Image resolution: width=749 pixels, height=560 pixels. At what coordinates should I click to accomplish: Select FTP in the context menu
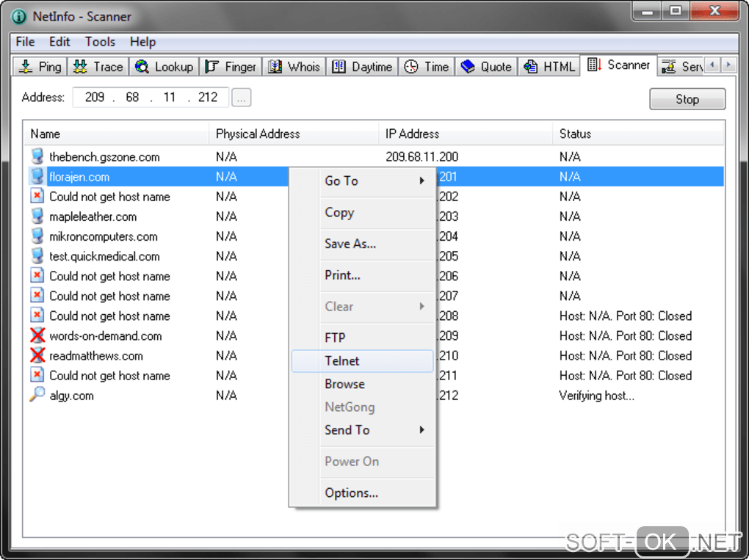(363, 338)
